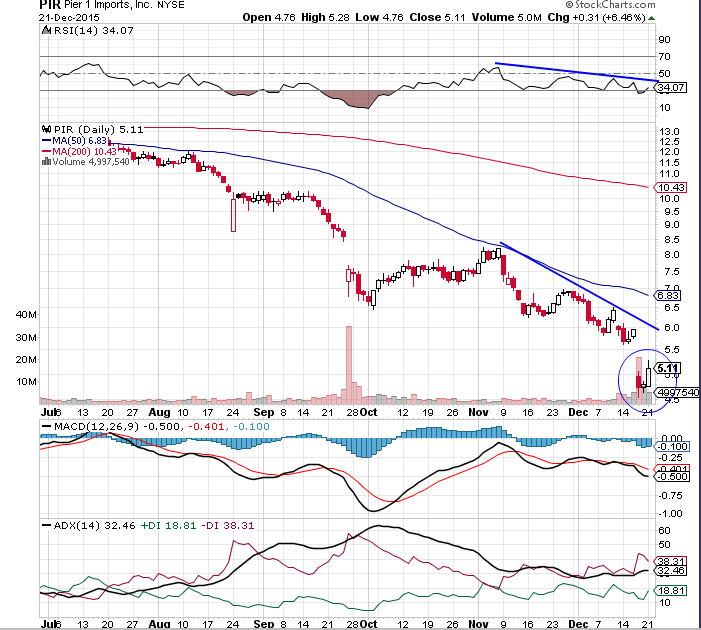Screen dimensions: 701x630
Task: Click the RSI indicator icon beside RSI(14)
Action: [x=46, y=30]
